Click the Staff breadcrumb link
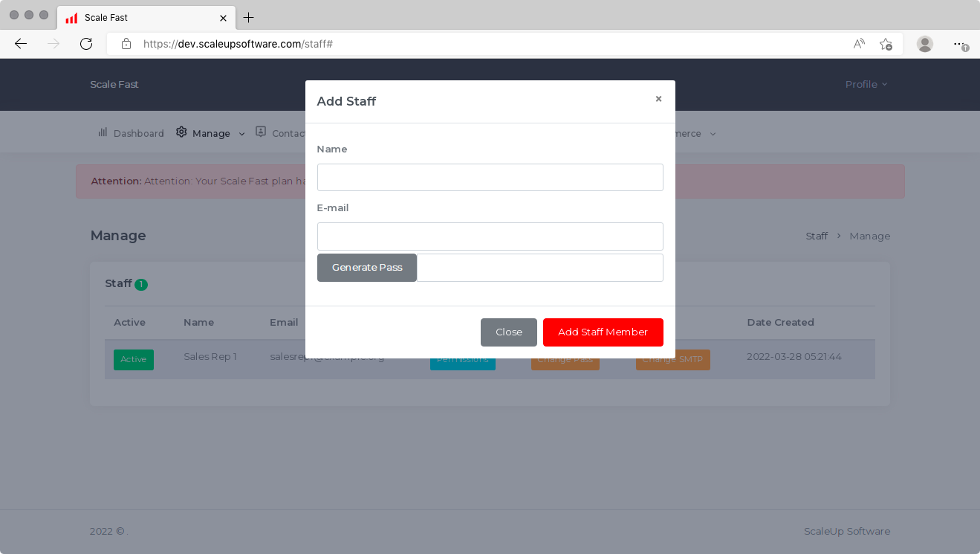This screenshot has height=554, width=980. 817,236
